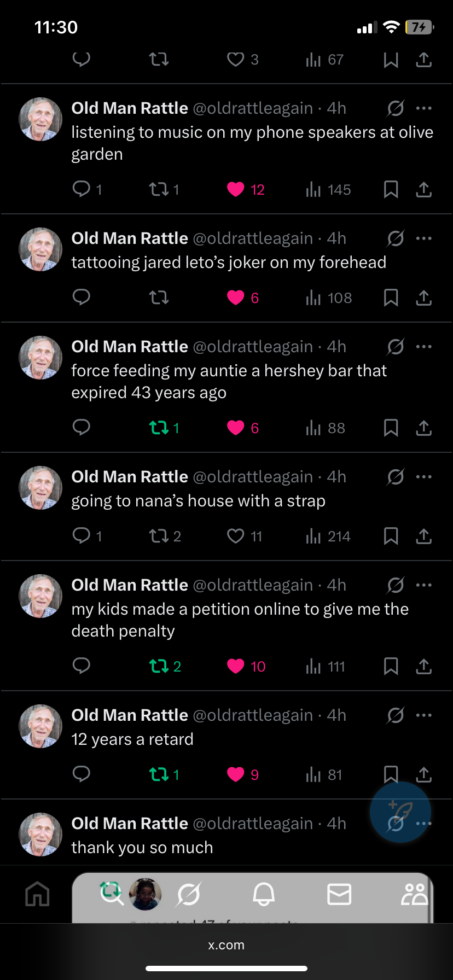
Task: Open @oldrattleagain profile from petition post
Action: 253,585
